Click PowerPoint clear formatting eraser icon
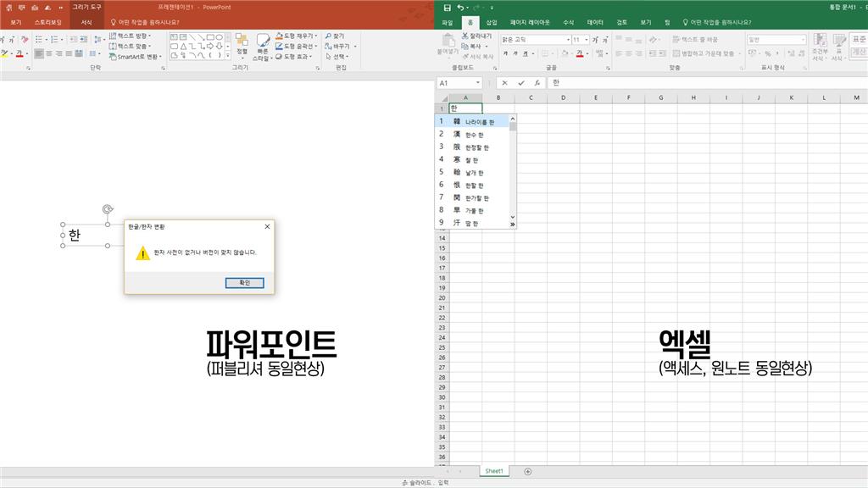The width and height of the screenshot is (868, 488). [25, 39]
